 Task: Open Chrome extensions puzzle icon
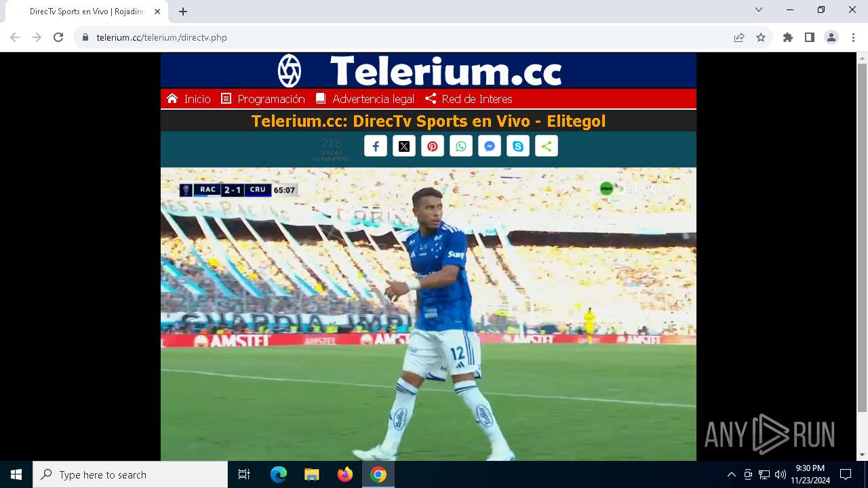pos(788,37)
